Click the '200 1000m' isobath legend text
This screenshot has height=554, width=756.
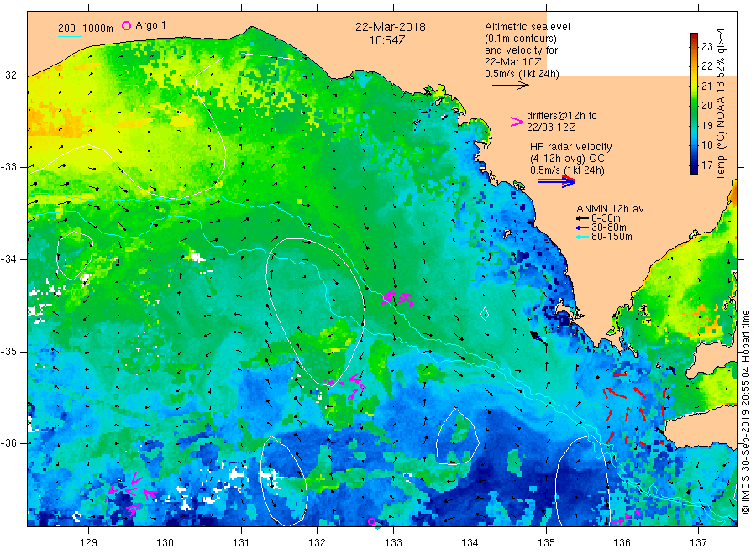[86, 29]
